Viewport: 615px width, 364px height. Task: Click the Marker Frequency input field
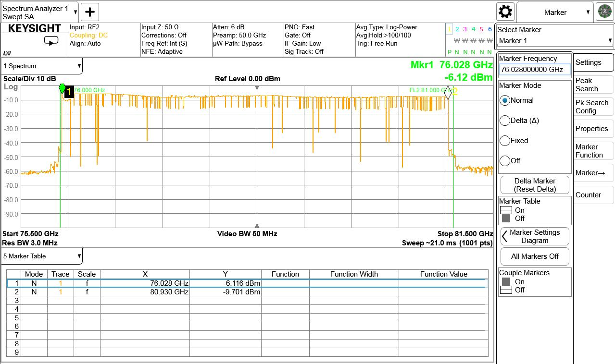click(534, 70)
